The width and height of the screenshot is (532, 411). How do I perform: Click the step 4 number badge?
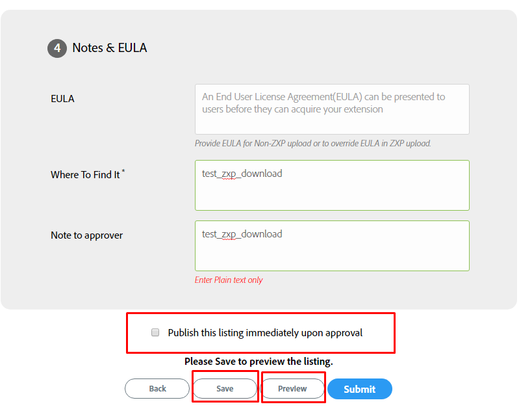(57, 48)
